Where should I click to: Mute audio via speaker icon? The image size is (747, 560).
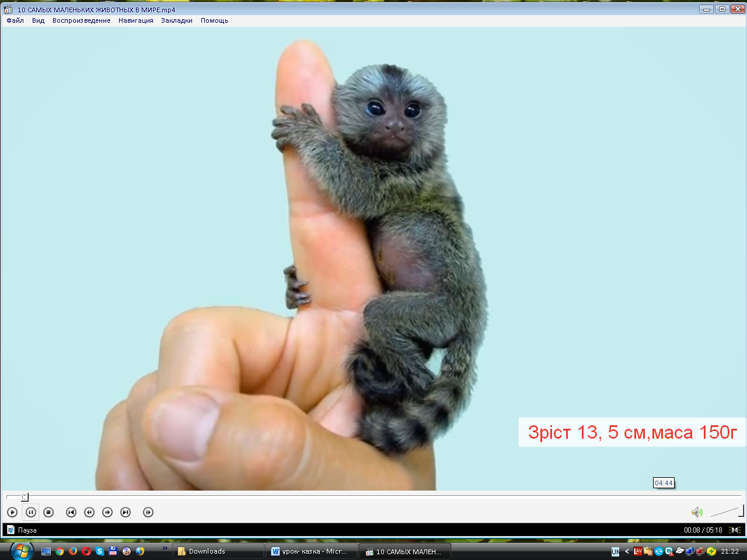(x=697, y=512)
